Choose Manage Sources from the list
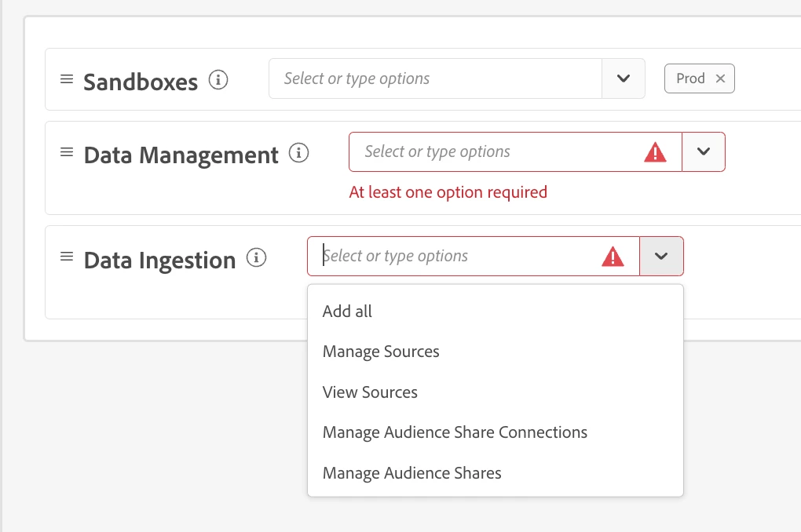This screenshot has height=532, width=801. [381, 352]
